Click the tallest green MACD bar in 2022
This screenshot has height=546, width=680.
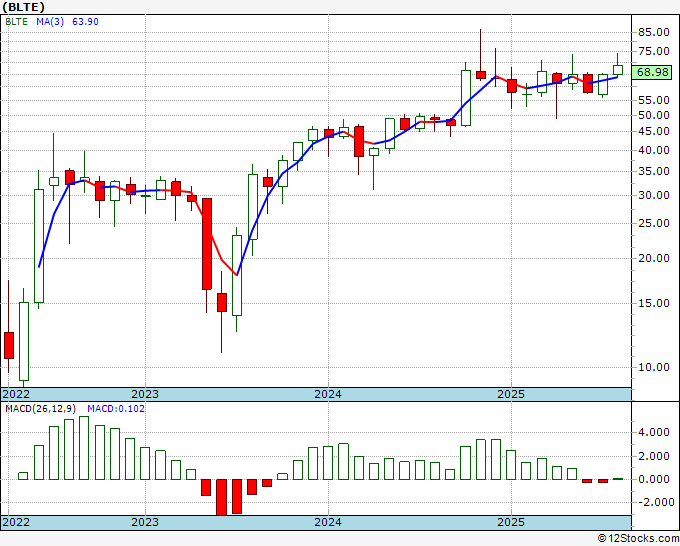tap(84, 448)
